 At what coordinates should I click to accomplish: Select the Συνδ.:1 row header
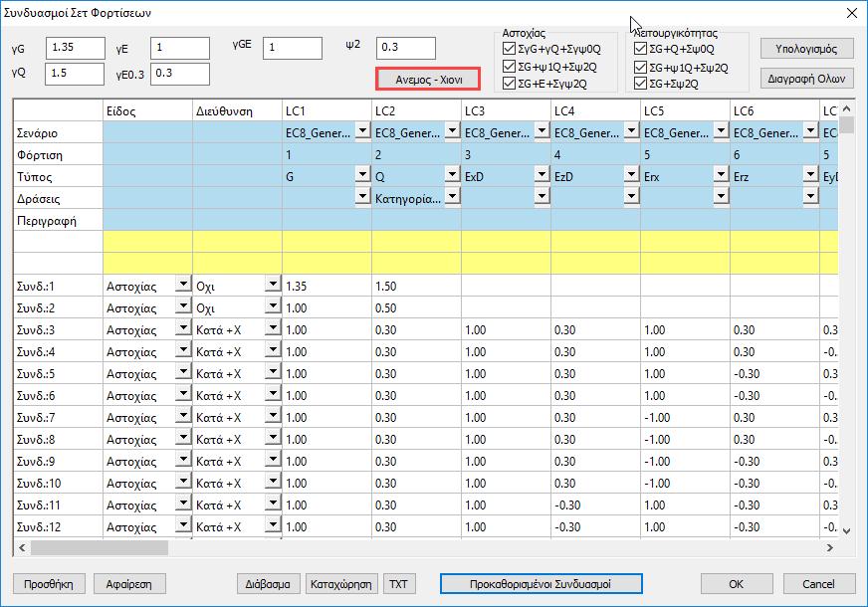58,286
